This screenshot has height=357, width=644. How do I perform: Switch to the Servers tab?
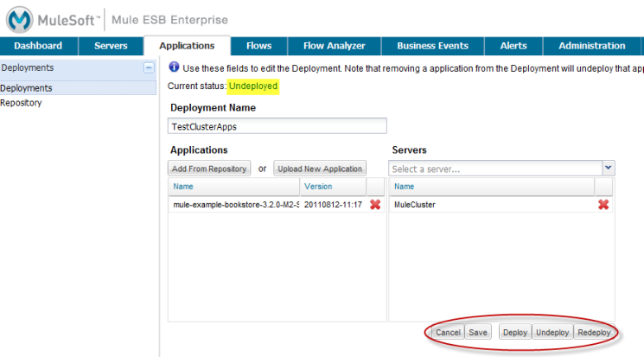[x=111, y=46]
